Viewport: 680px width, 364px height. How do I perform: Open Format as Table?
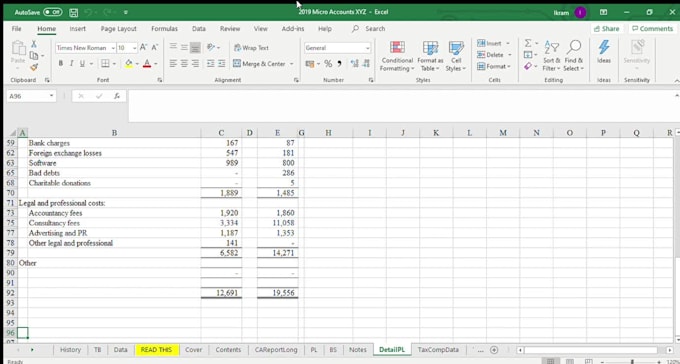click(x=430, y=56)
